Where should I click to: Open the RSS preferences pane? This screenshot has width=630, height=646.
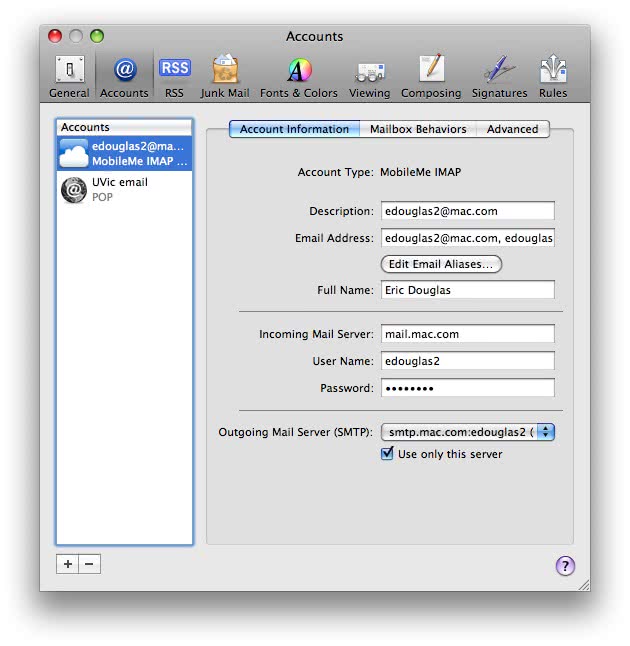click(174, 77)
